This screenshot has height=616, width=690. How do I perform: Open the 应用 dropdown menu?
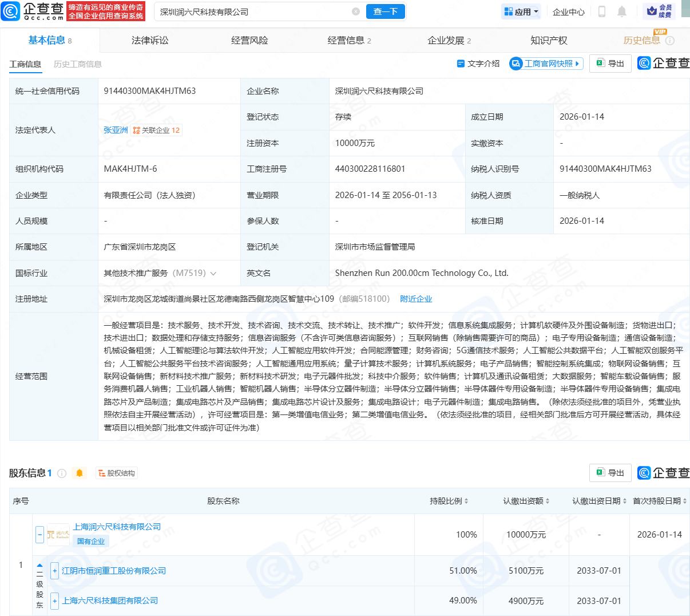521,11
